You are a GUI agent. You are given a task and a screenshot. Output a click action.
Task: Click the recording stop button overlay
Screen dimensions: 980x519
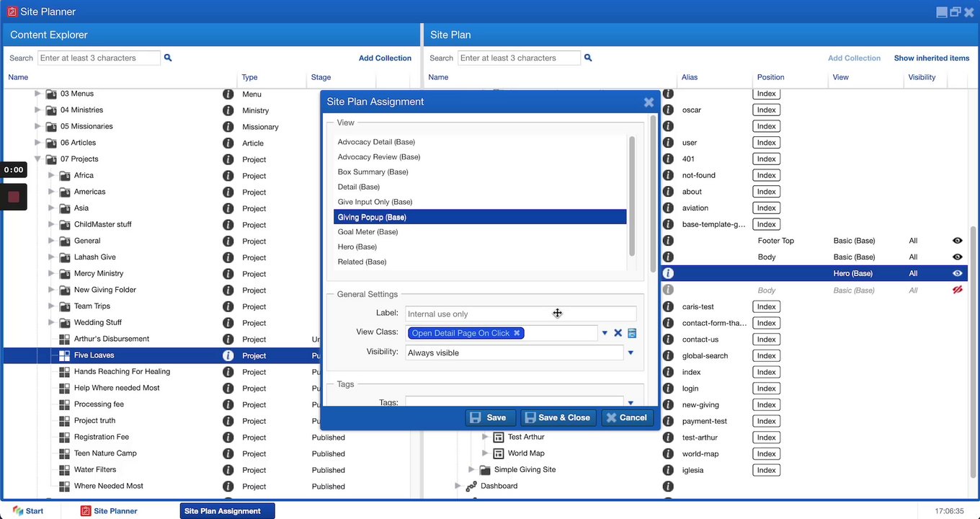click(x=14, y=197)
